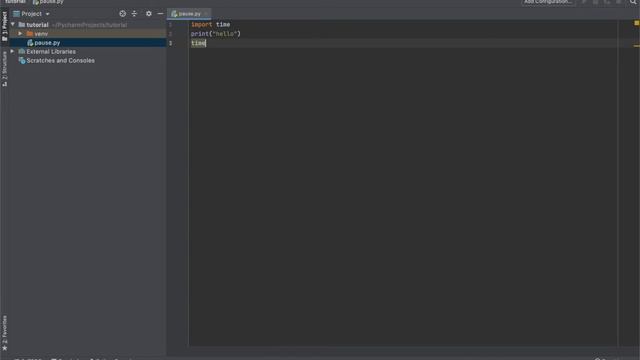Place cursor in 'time' on line 3
Viewport: 640px width, 360px height.
pos(198,43)
